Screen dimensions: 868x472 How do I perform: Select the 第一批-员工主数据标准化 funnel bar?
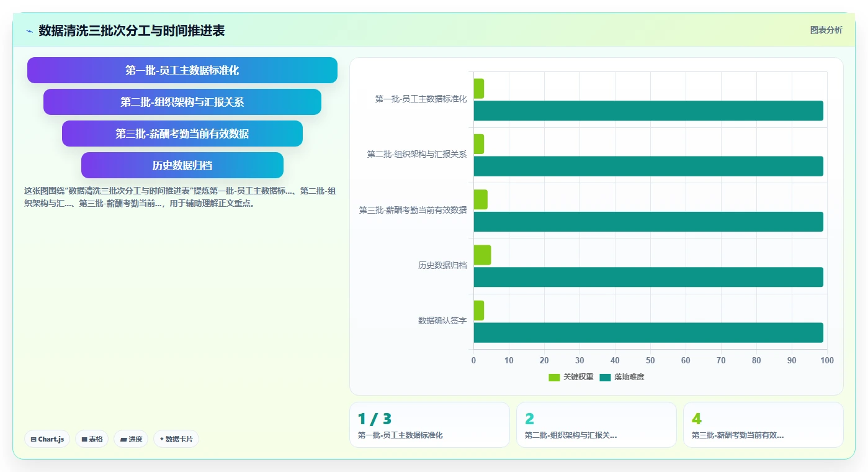(x=182, y=70)
